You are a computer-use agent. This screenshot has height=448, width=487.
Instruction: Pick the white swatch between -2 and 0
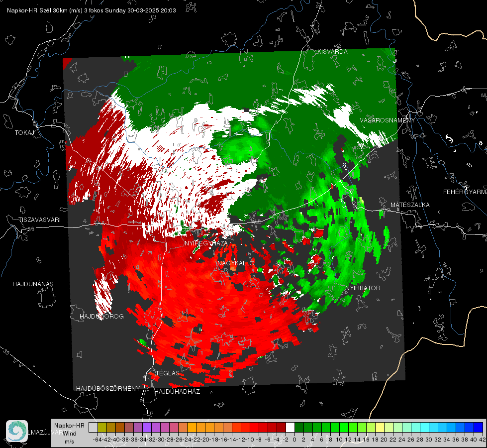click(290, 427)
